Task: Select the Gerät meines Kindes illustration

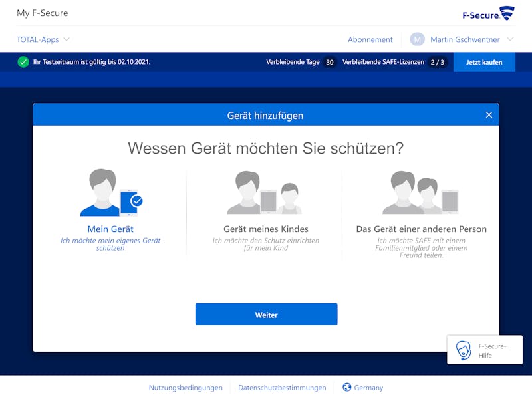Action: pos(265,192)
